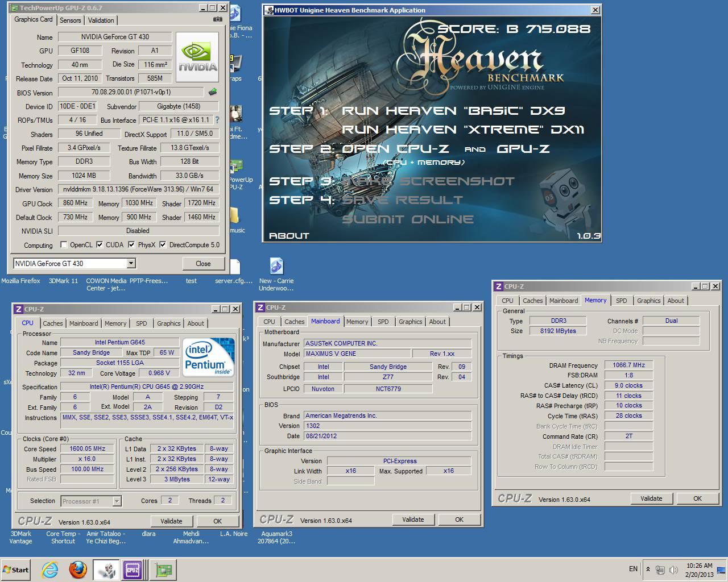The width and height of the screenshot is (728, 582).
Task: Open Firefox from the taskbar
Action: (78, 569)
